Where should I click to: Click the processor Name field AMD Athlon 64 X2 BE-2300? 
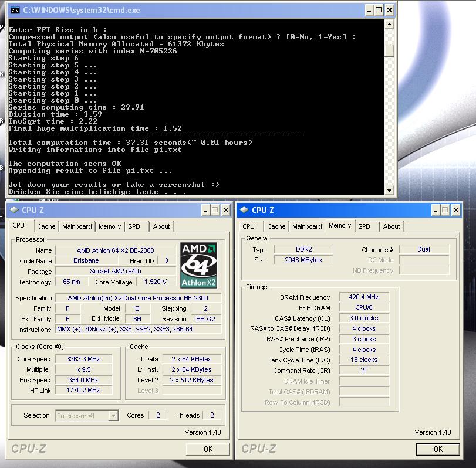tap(116, 250)
